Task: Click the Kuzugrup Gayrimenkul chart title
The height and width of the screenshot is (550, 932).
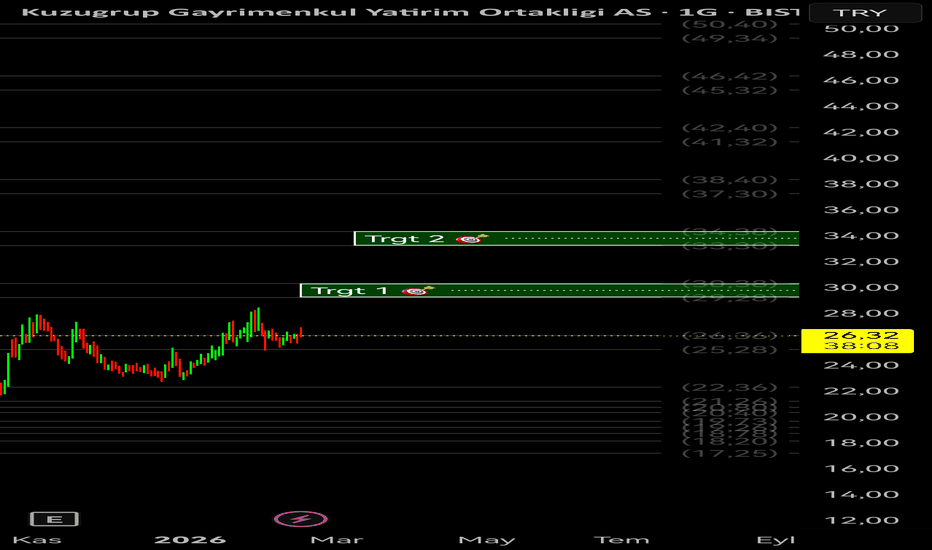Action: [x=410, y=12]
